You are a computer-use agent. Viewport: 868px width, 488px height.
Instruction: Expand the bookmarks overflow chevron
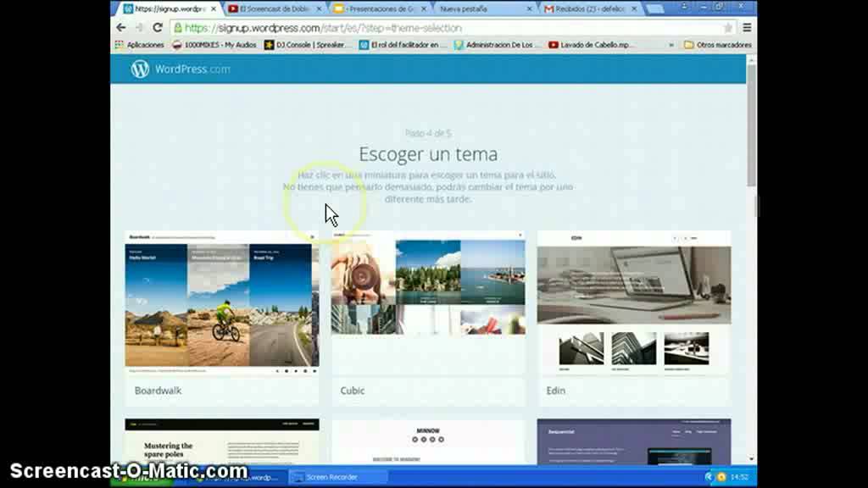click(671, 45)
